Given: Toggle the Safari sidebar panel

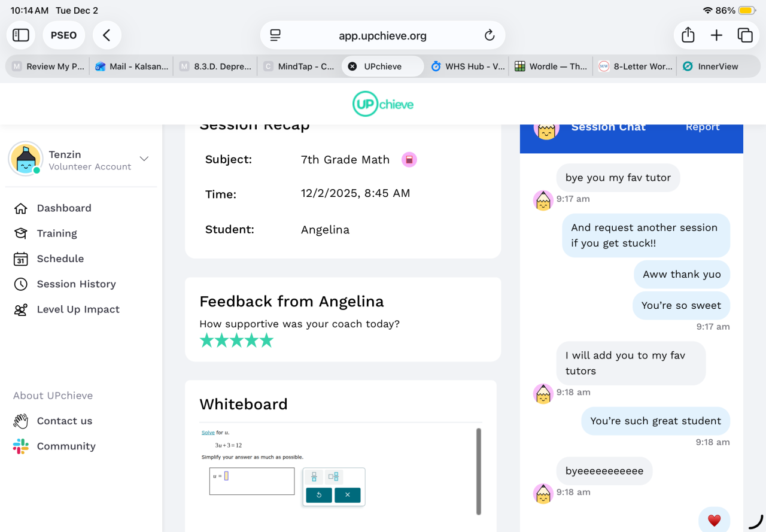Looking at the screenshot, I should 21,35.
